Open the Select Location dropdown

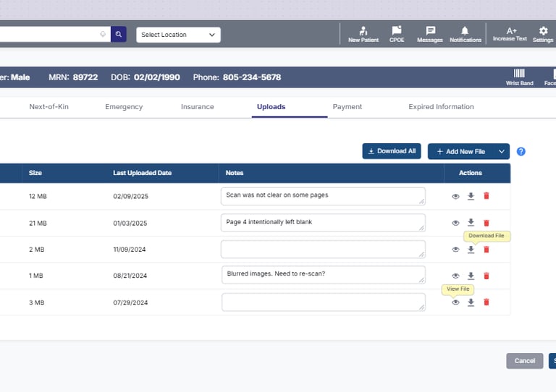[x=178, y=35]
